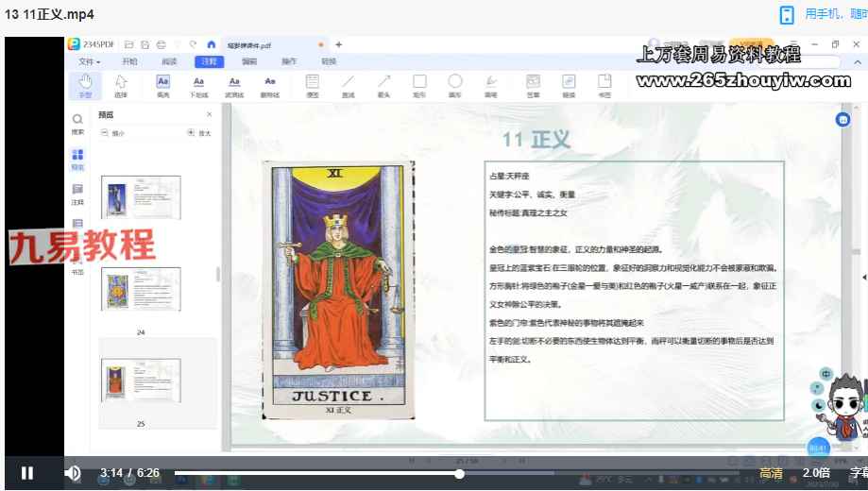868x491 pixels.
Task: Click the blue round assistant icon
Action: (842, 119)
